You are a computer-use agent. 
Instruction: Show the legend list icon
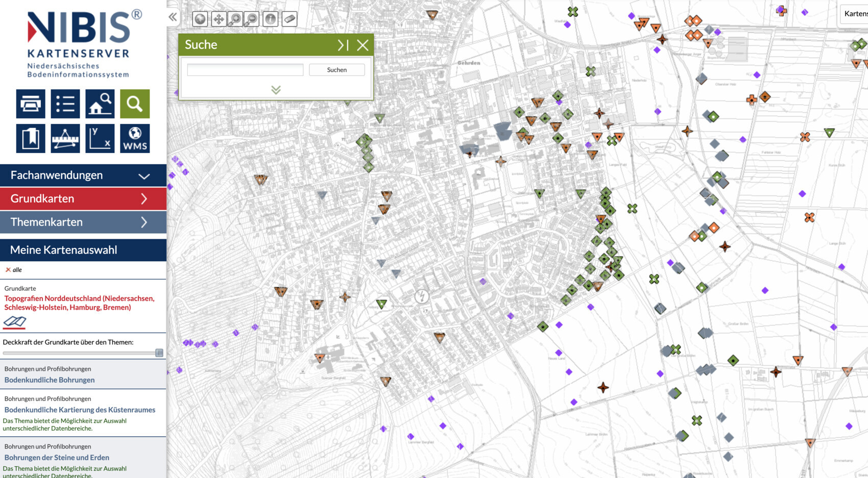pos(65,104)
